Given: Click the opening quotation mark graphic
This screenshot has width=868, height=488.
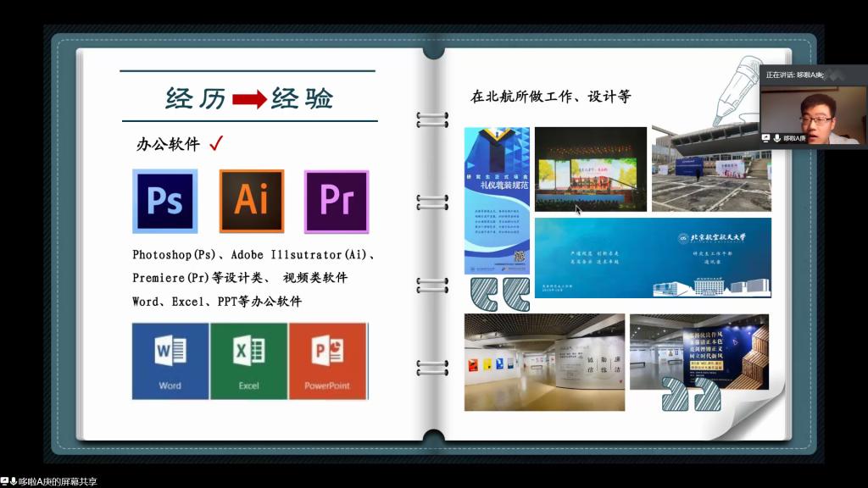Looking at the screenshot, I should coord(500,294).
